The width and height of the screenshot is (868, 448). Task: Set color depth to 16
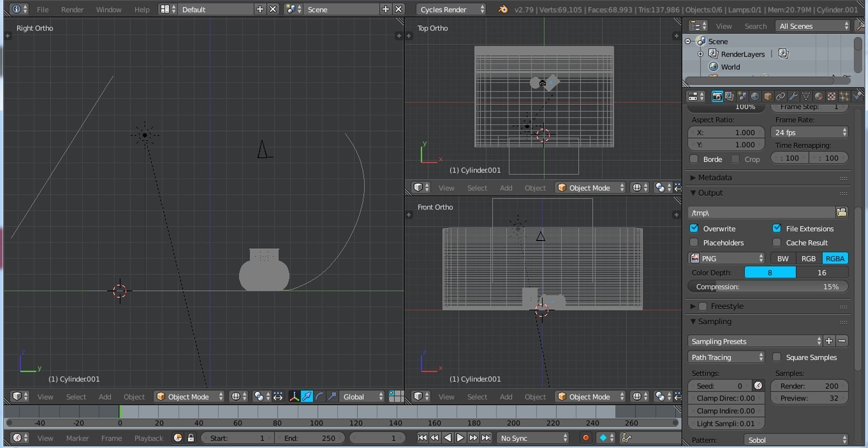tap(822, 272)
